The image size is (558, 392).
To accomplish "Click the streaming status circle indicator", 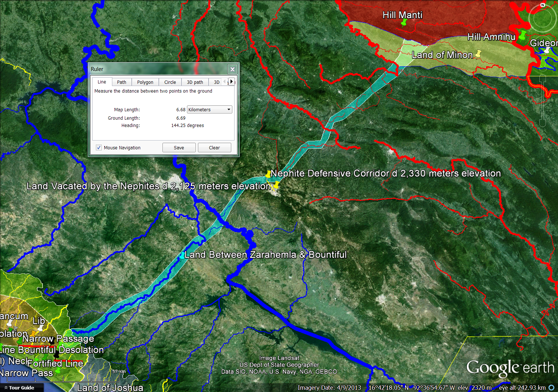I will pos(551,388).
